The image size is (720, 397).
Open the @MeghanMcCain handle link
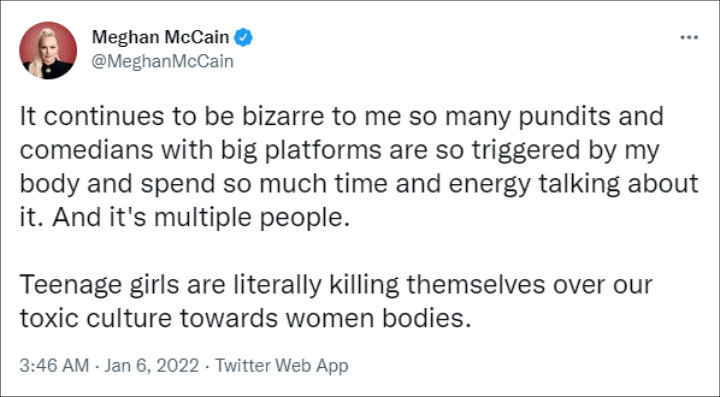point(163,61)
